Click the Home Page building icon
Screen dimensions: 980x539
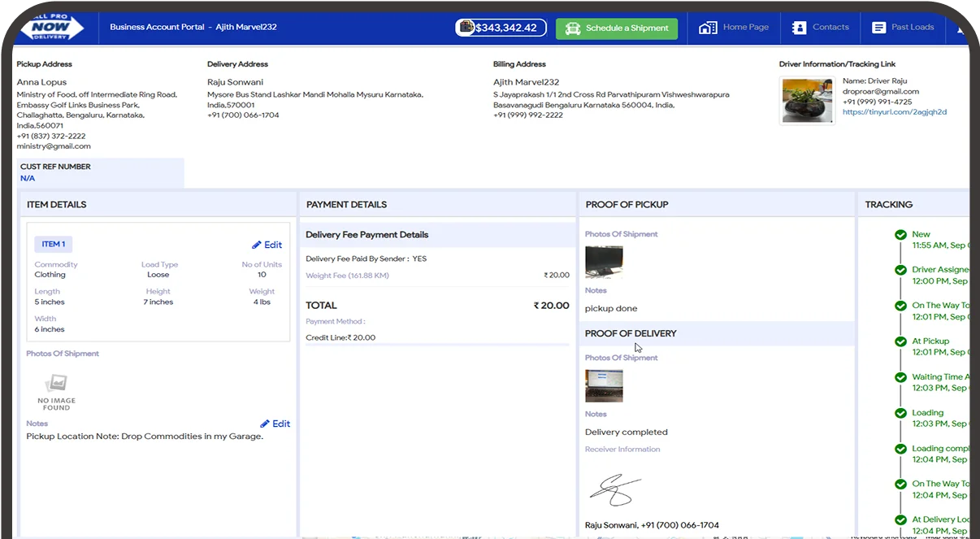708,28
